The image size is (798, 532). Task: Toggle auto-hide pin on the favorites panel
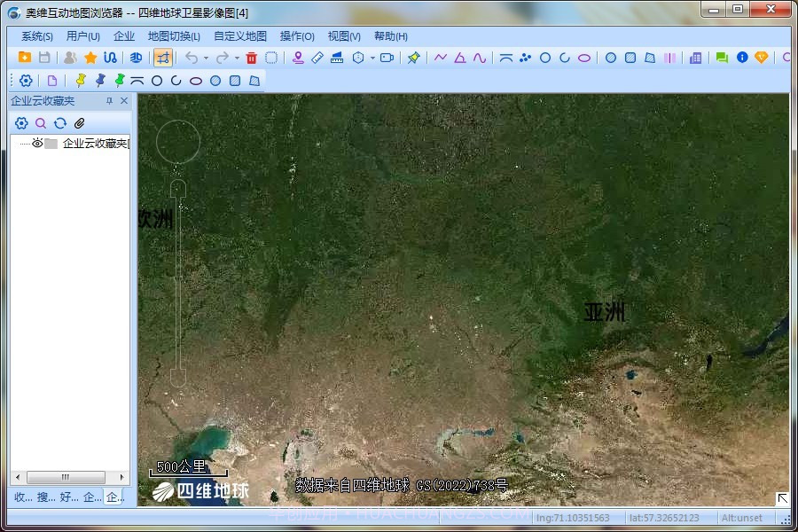(109, 100)
